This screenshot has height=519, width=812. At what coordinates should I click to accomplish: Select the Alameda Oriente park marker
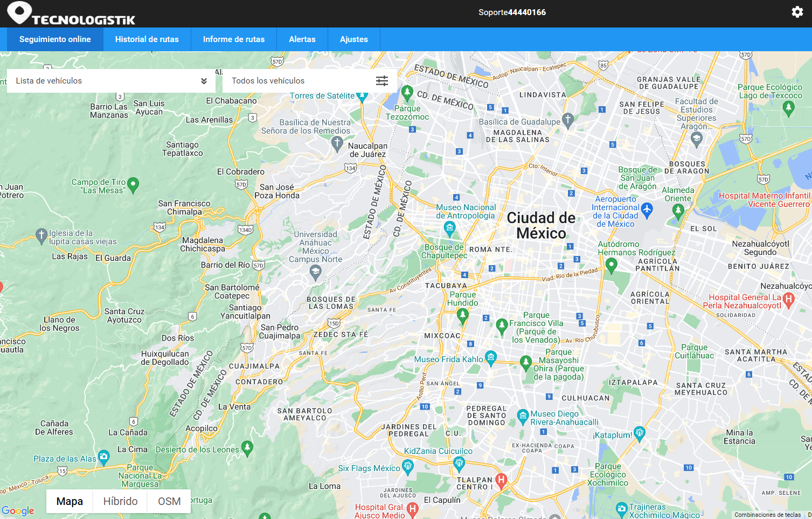click(678, 211)
